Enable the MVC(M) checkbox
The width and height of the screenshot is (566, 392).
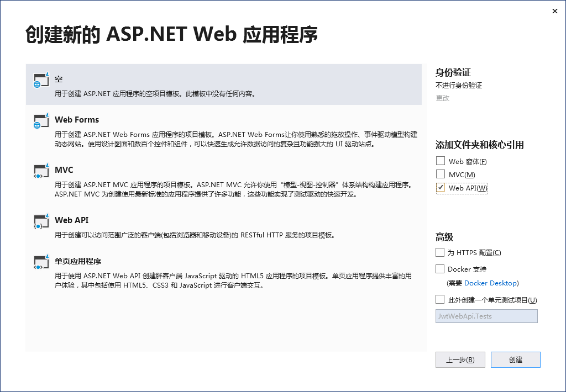pos(441,174)
